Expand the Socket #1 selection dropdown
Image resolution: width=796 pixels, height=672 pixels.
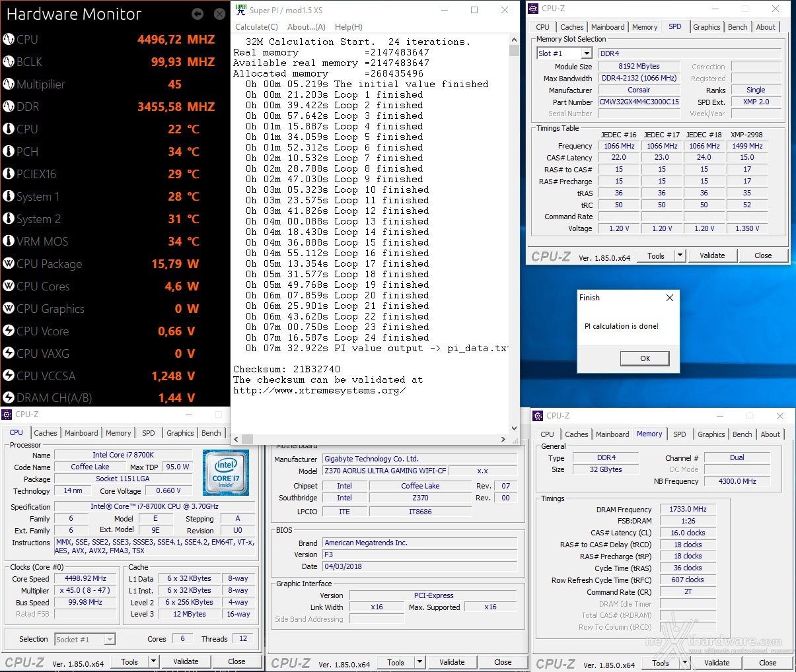pos(110,640)
